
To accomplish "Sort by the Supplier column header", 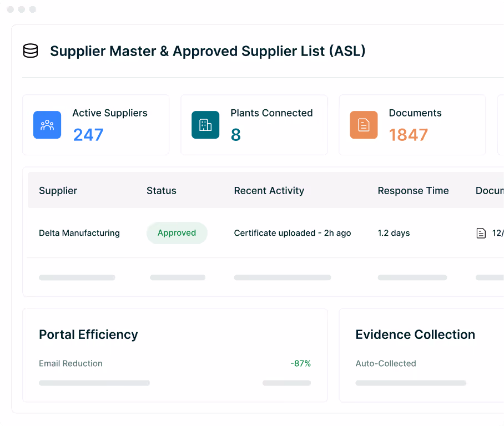I will click(58, 191).
